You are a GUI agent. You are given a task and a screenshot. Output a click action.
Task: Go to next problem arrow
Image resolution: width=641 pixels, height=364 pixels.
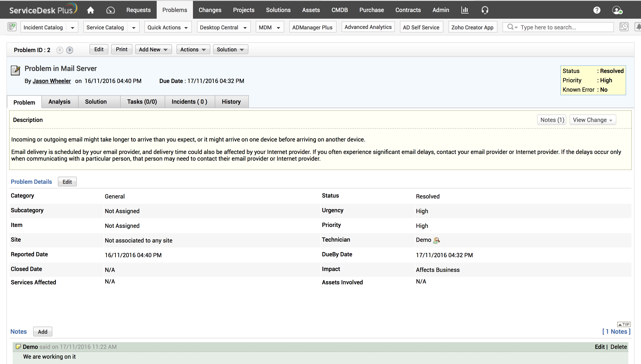click(70, 50)
